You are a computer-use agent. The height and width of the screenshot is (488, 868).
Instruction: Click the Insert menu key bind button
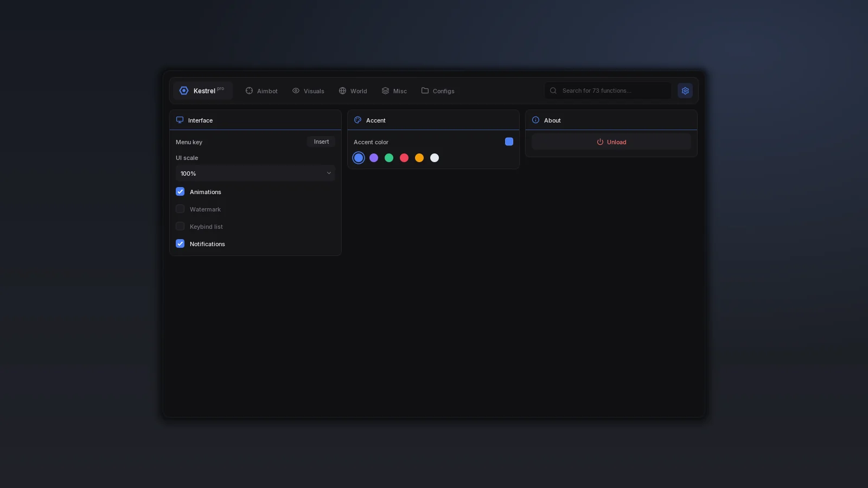pyautogui.click(x=321, y=142)
